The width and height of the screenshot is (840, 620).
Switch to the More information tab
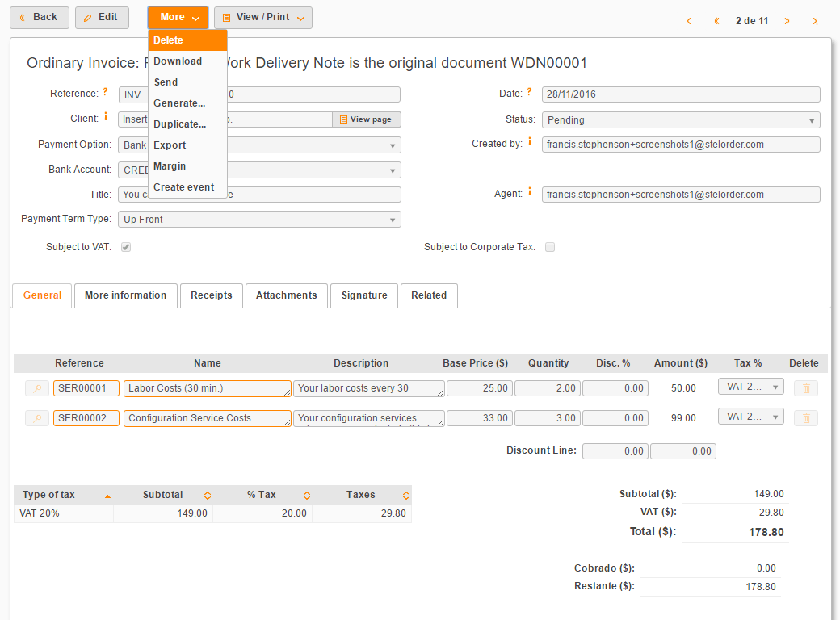126,295
